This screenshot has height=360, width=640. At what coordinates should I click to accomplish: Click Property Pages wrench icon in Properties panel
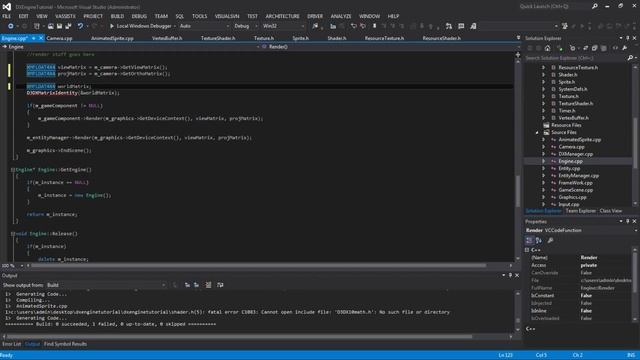[550, 240]
